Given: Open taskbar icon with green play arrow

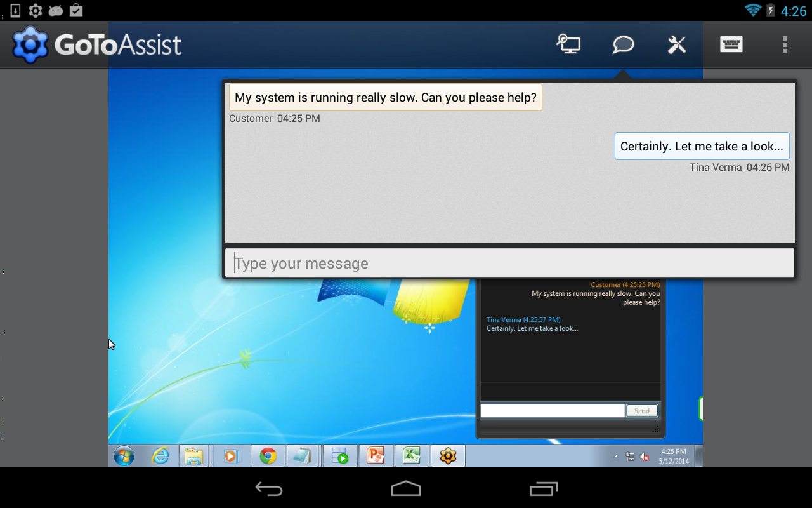Looking at the screenshot, I should (x=340, y=456).
